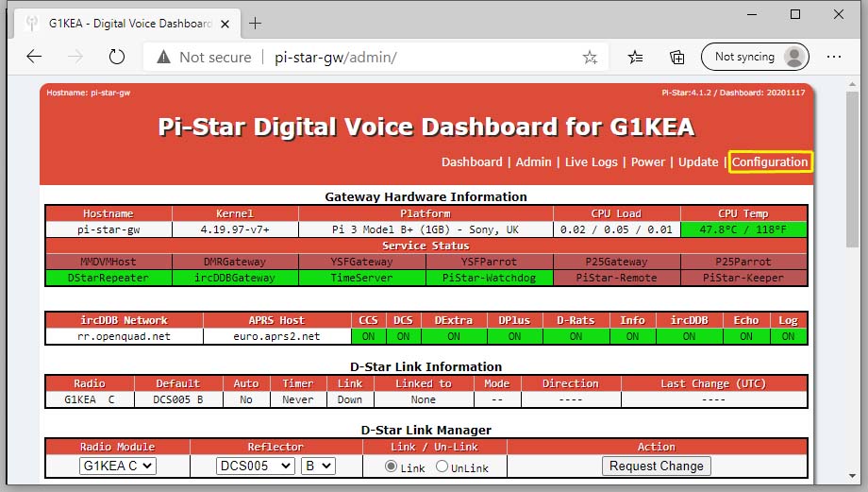Open the Power page link
Image resolution: width=868 pixels, height=492 pixels.
tap(647, 161)
